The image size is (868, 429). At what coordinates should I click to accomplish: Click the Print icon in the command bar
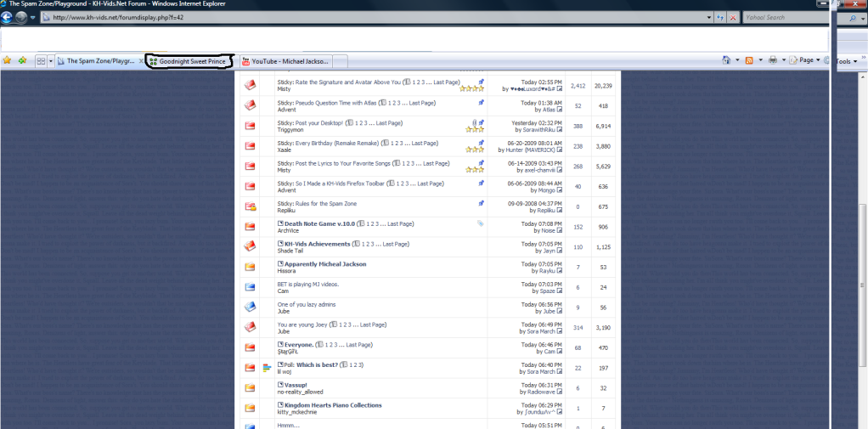coord(774,59)
